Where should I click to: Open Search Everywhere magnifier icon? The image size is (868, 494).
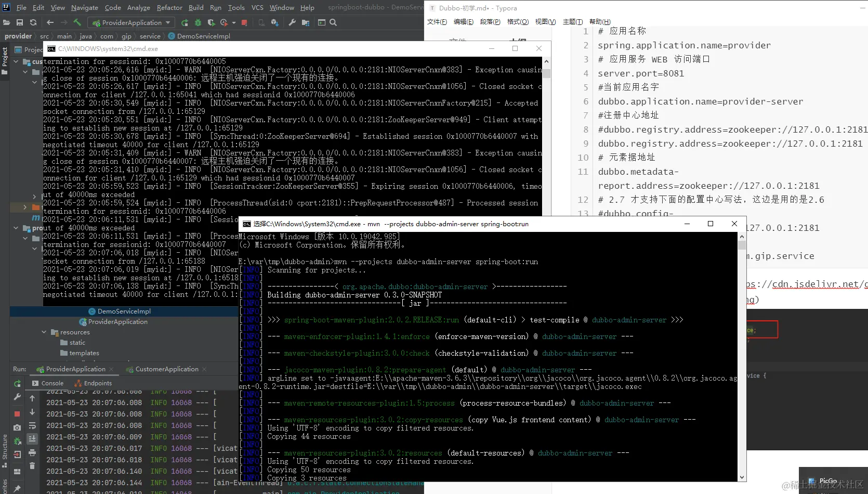(333, 22)
